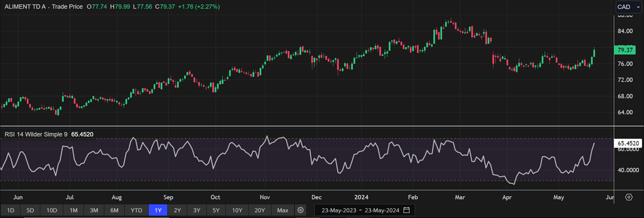Set the range to 6M
Screen dimensions: 644x218
[x=114, y=210]
